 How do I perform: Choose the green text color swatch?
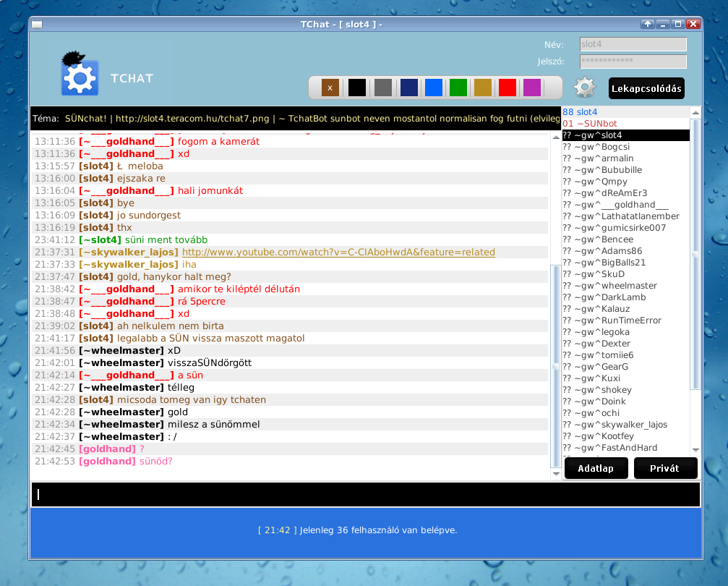click(x=458, y=88)
